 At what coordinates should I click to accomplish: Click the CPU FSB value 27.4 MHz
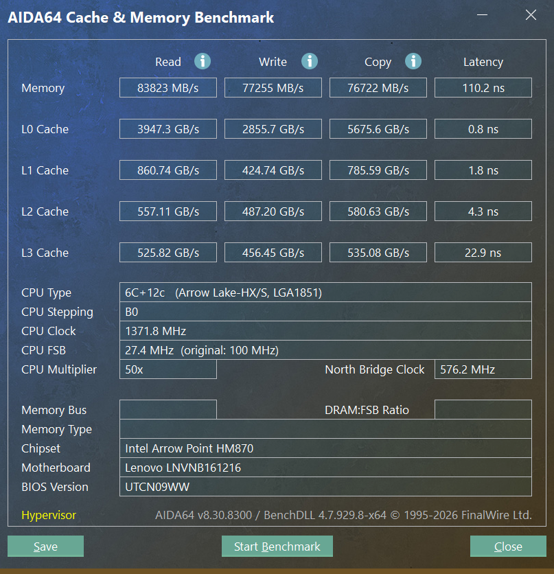click(x=326, y=350)
